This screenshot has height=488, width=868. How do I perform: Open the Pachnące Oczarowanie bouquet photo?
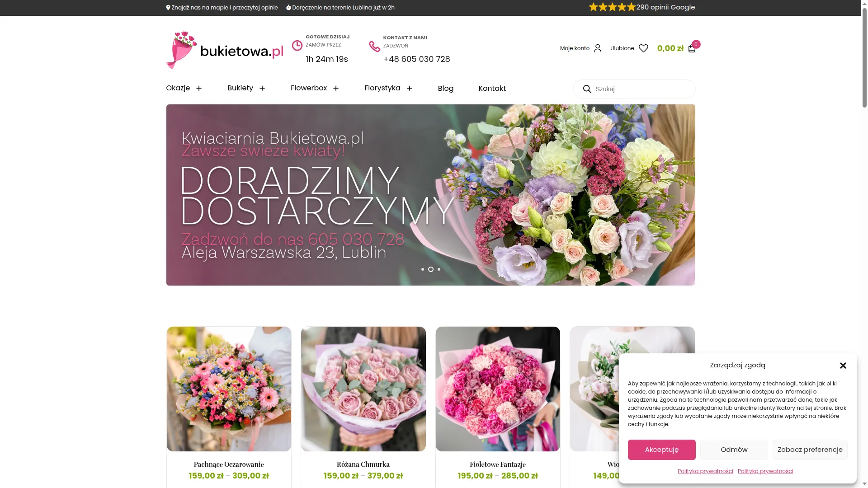(229, 389)
